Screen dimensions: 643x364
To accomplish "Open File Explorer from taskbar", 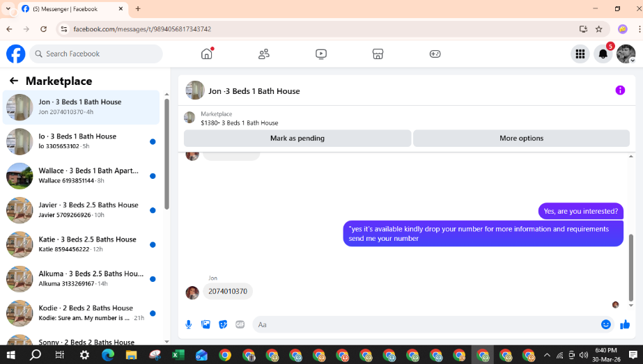I will 131,355.
